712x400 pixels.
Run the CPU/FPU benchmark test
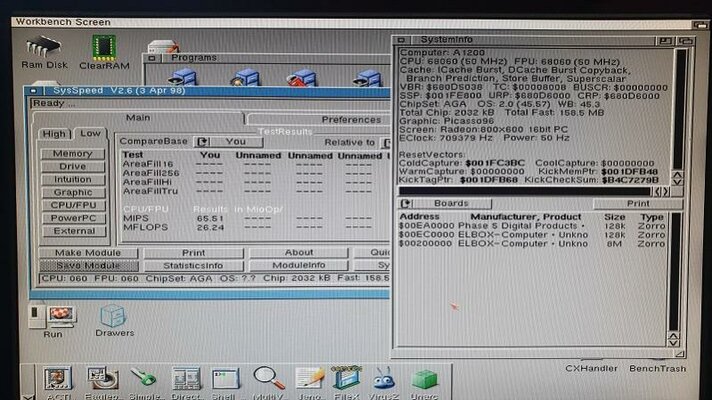pos(73,204)
